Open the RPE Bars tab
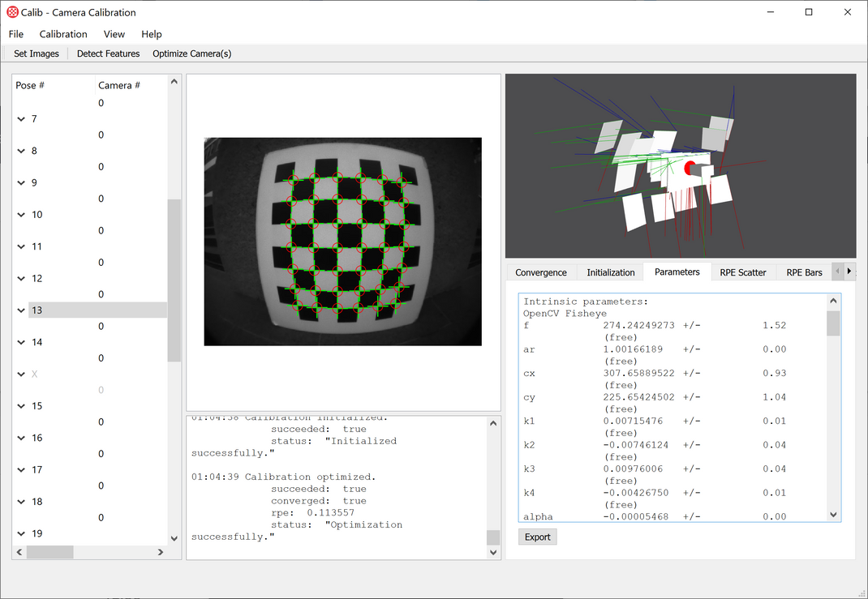The image size is (868, 599). point(804,272)
